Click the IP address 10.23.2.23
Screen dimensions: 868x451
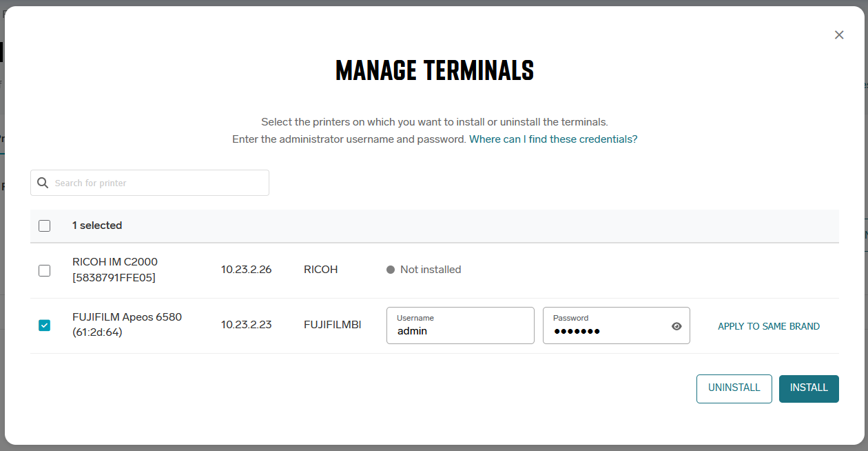click(x=246, y=325)
